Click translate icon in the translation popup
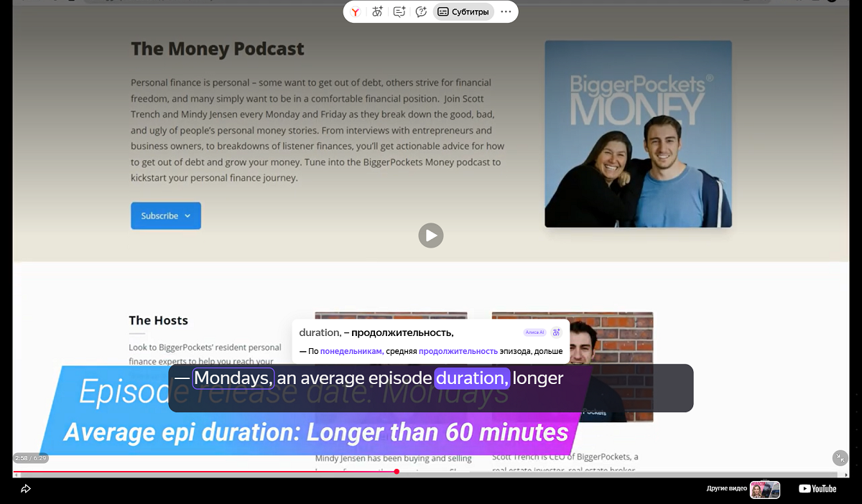The width and height of the screenshot is (862, 504). [556, 332]
